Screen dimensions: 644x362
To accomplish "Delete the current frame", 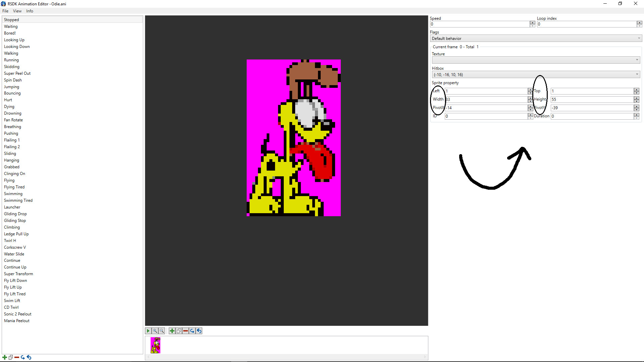I will tap(185, 331).
